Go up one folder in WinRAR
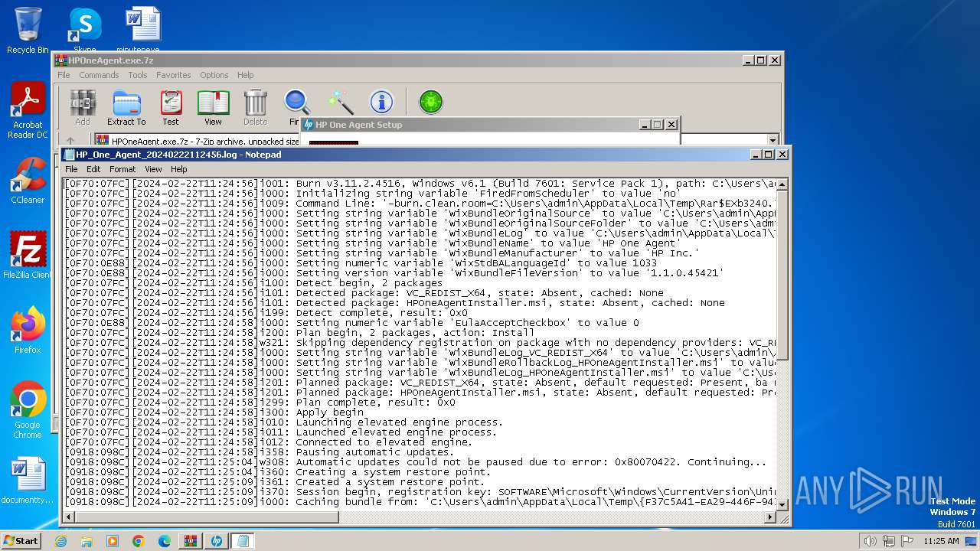Screen dimensions: 980x551 [x=70, y=141]
